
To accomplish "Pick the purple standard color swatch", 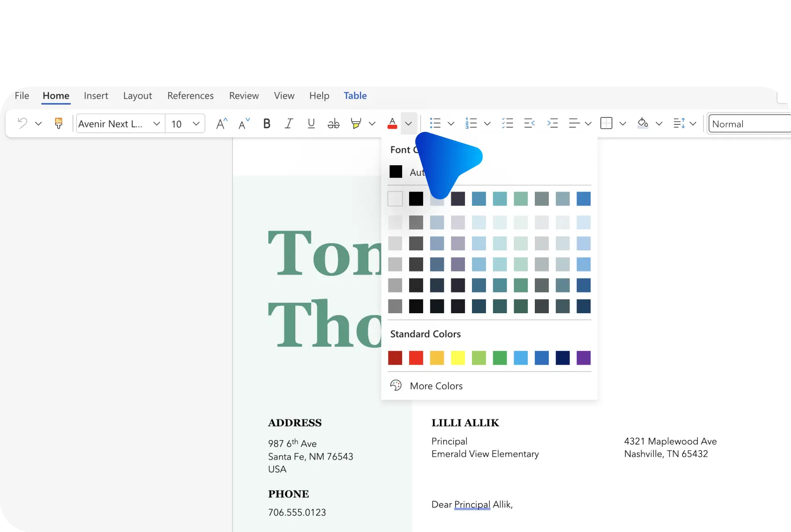I will tap(584, 358).
